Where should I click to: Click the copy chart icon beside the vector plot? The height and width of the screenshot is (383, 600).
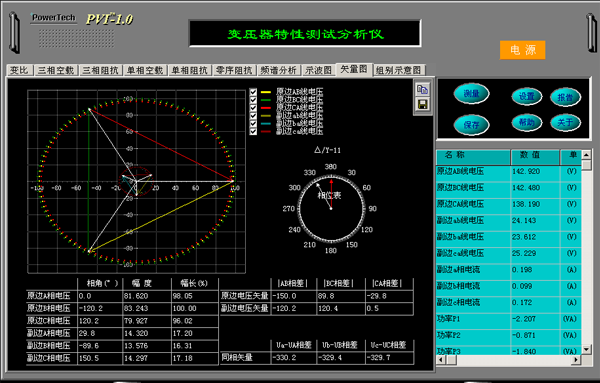[422, 90]
